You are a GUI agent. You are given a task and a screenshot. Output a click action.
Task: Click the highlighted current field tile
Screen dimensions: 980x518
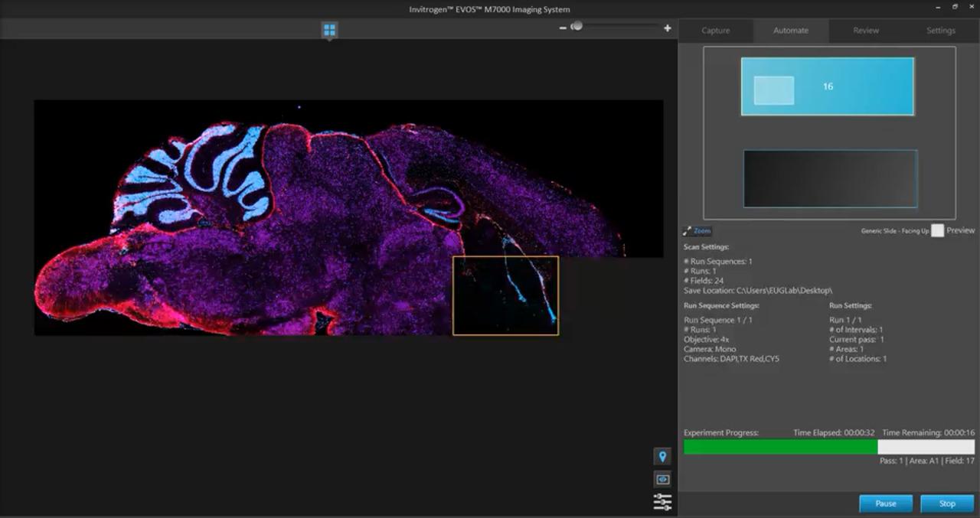505,295
